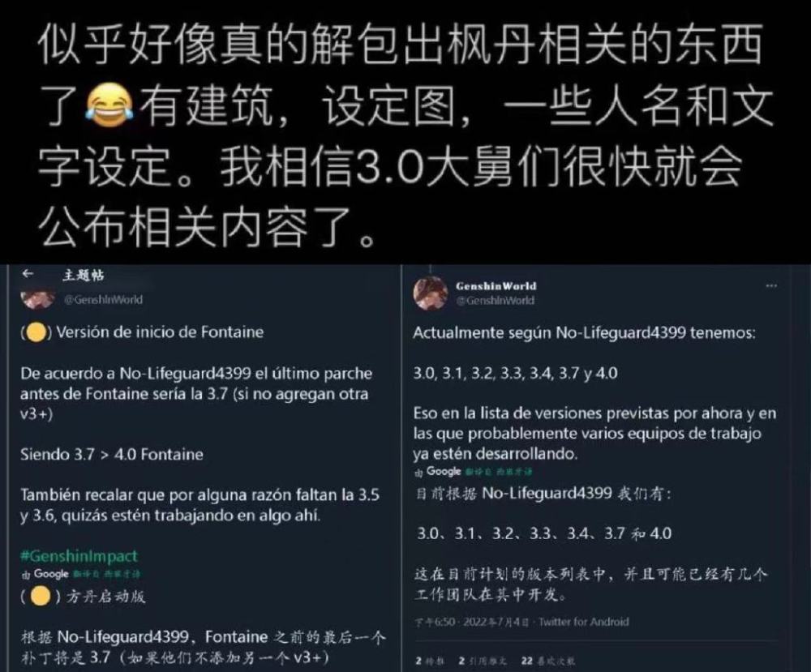The width and height of the screenshot is (811, 672).
Task: Open the #GenshinImpact hashtag
Action: coord(79,556)
